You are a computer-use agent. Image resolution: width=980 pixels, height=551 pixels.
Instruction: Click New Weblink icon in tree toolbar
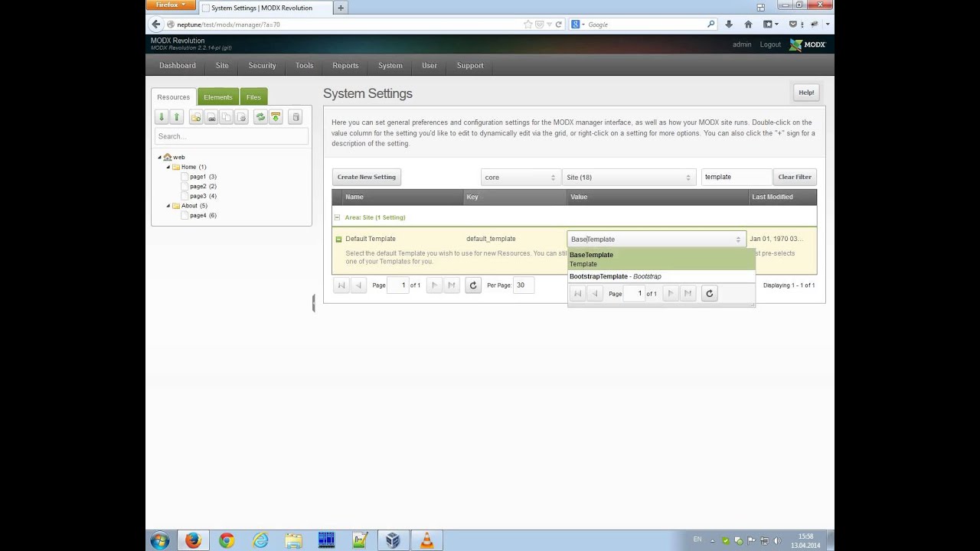(x=211, y=117)
